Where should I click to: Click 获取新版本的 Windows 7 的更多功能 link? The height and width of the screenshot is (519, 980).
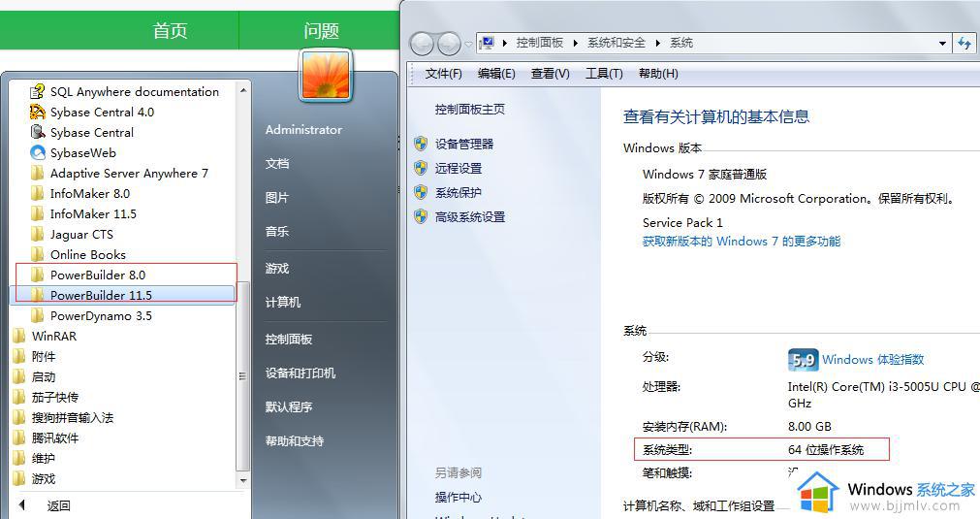coord(742,242)
